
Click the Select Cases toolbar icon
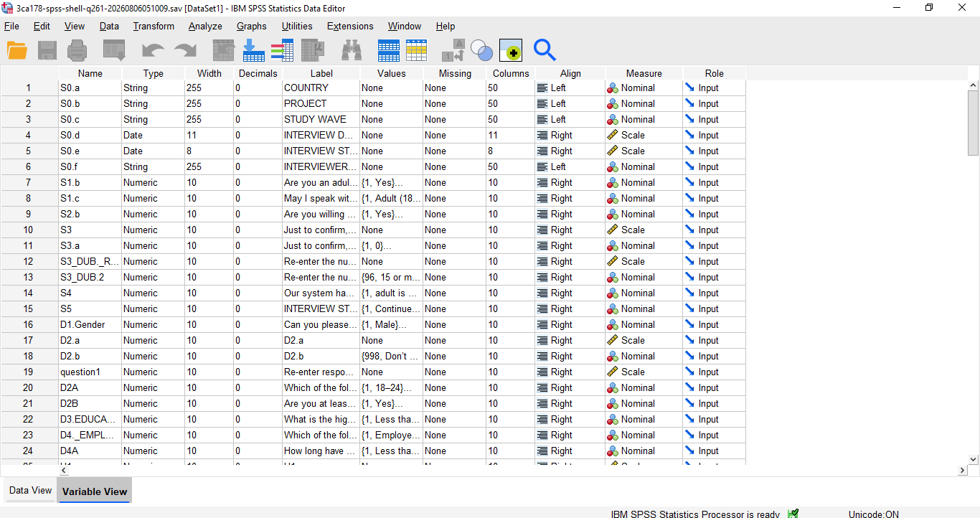pos(416,50)
